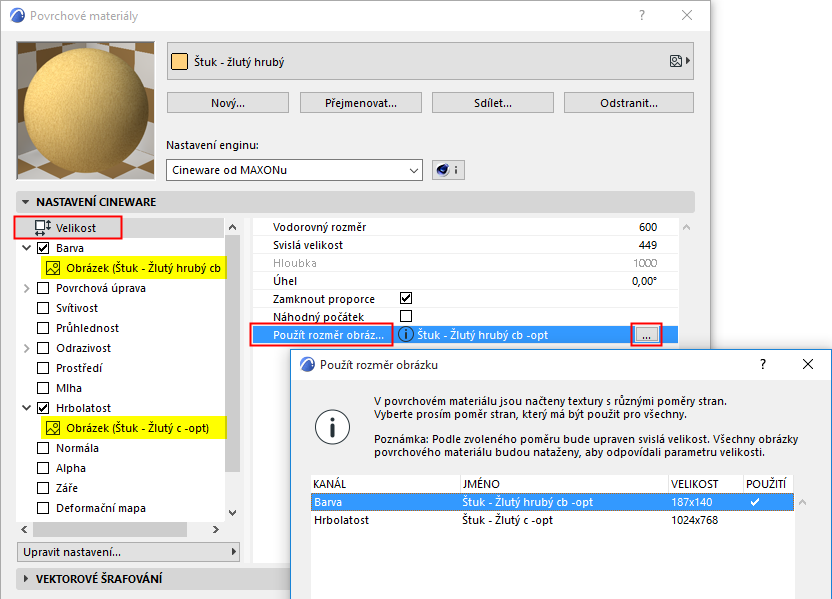Select Obrázek (Štuk - Žlutý hrubý cb item
The image size is (832, 599).
click(133, 268)
